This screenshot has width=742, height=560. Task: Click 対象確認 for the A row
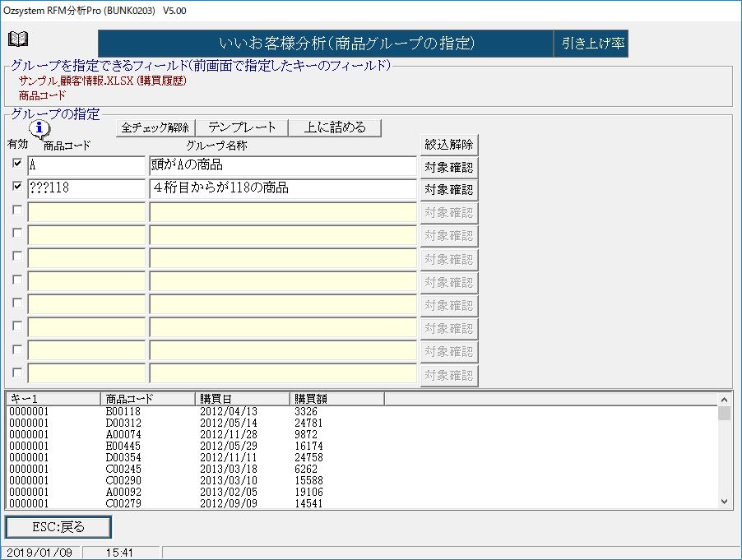(449, 167)
